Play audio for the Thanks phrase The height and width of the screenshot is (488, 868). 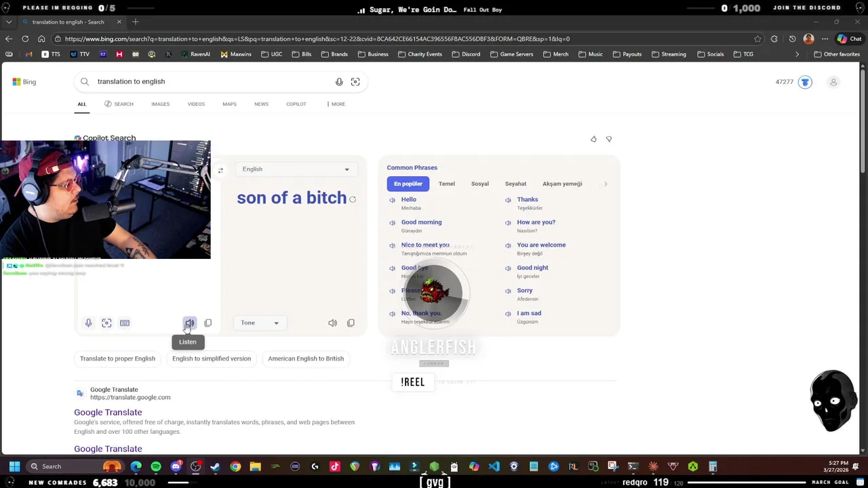click(508, 200)
